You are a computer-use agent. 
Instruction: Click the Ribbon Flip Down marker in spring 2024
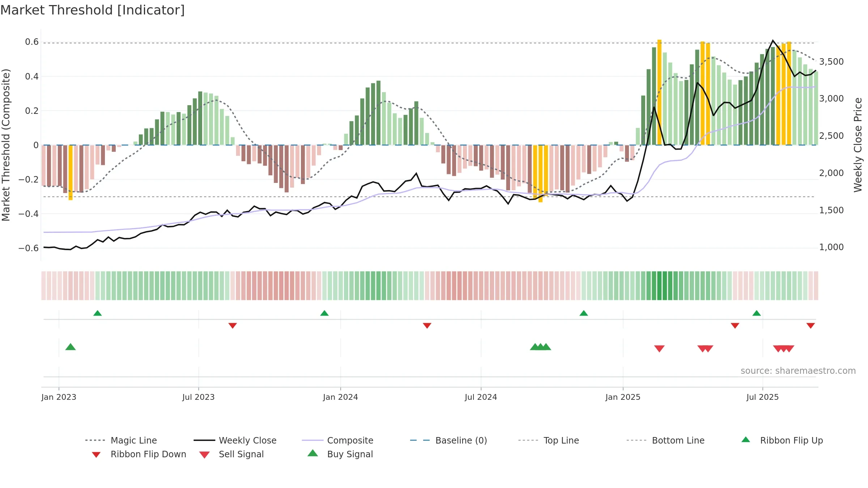click(x=427, y=326)
